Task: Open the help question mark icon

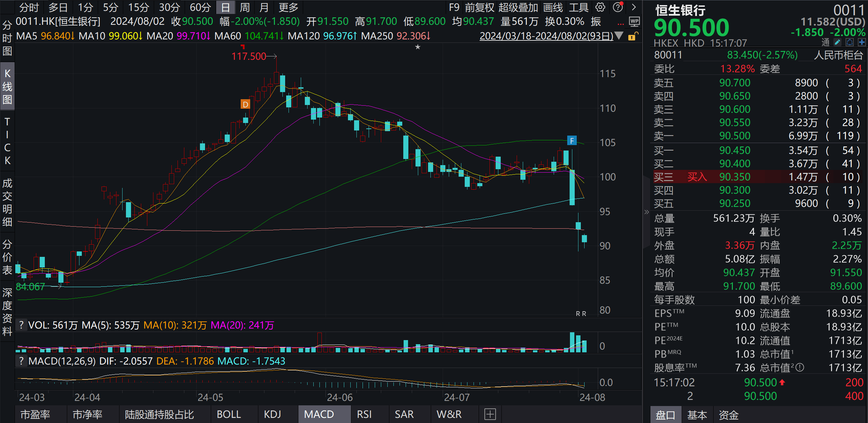Action: [x=618, y=7]
